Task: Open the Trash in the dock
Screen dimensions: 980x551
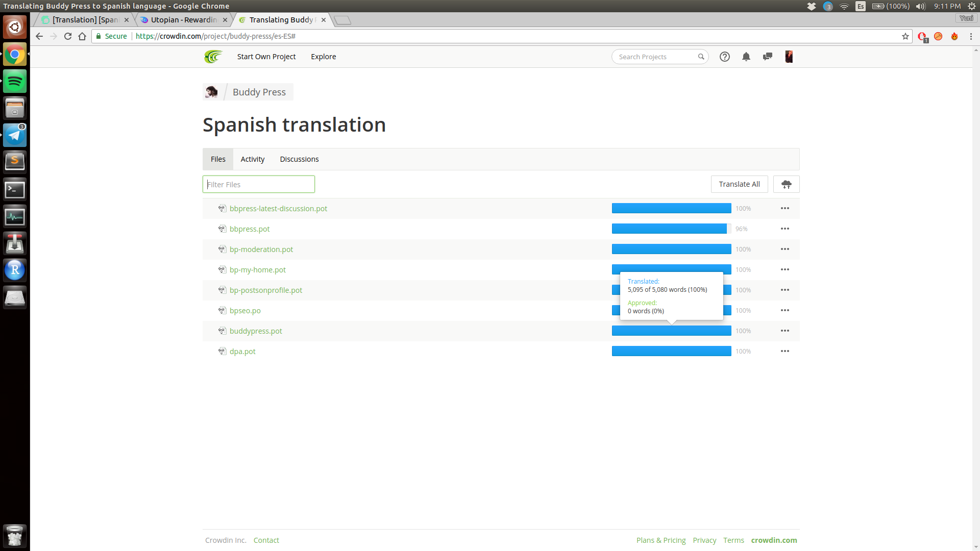Action: point(15,536)
